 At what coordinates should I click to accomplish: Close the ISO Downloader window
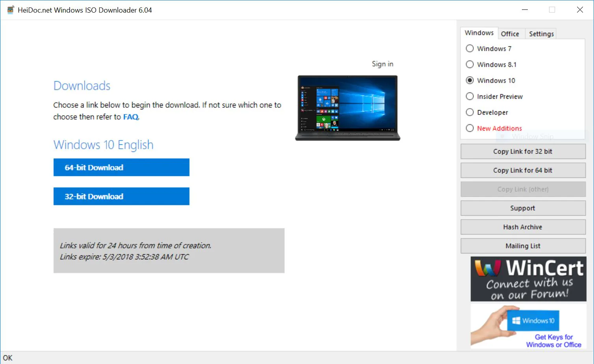580,10
